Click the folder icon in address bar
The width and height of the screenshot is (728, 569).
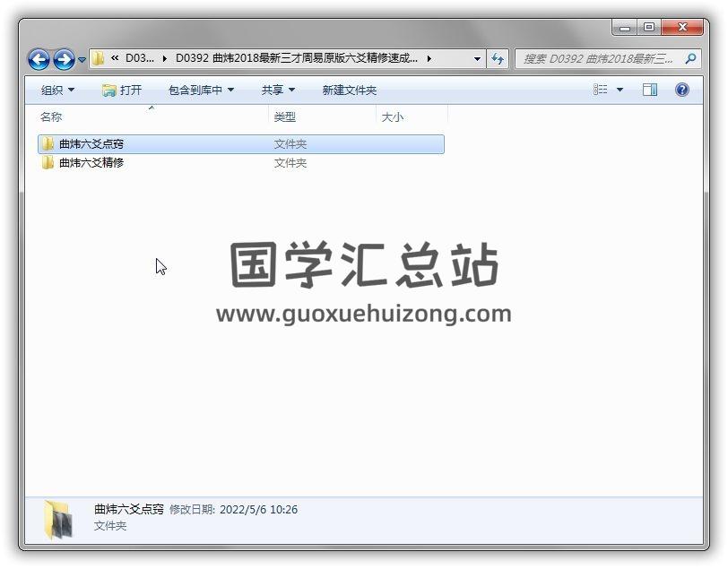point(98,58)
